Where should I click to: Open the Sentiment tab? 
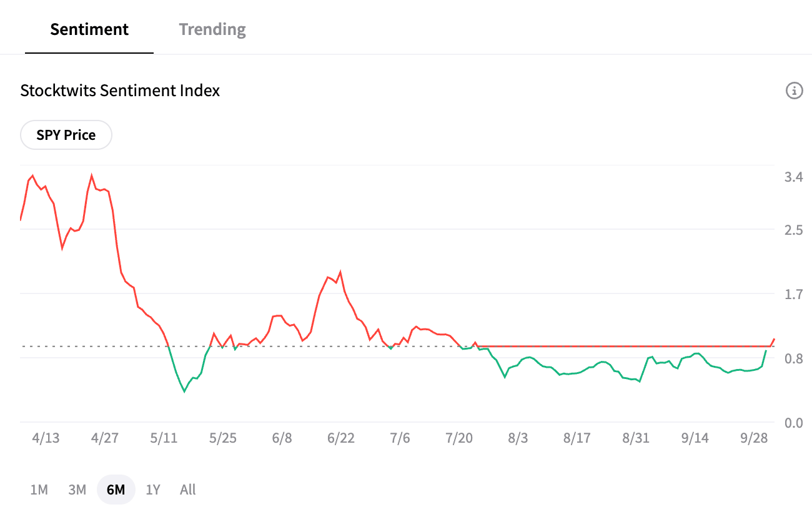89,29
